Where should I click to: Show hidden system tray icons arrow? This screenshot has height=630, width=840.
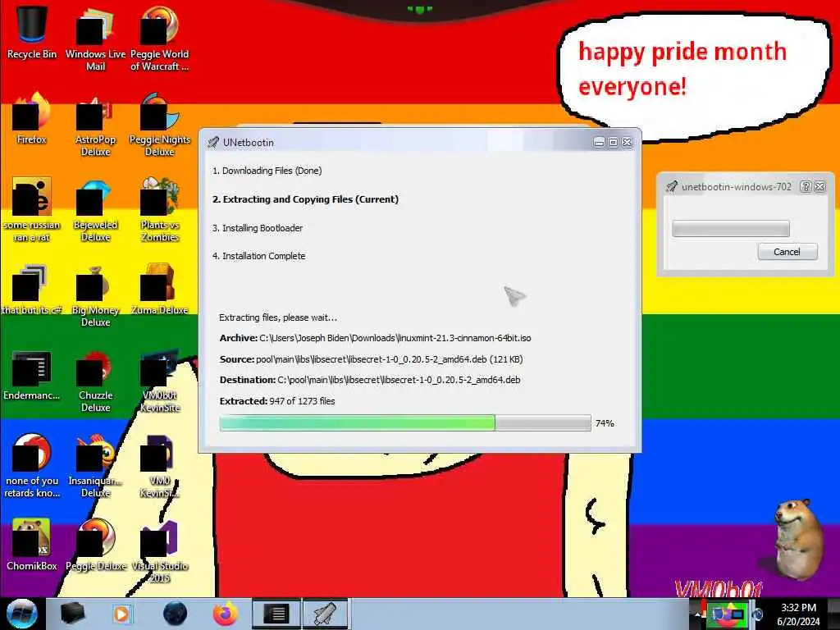pos(699,614)
